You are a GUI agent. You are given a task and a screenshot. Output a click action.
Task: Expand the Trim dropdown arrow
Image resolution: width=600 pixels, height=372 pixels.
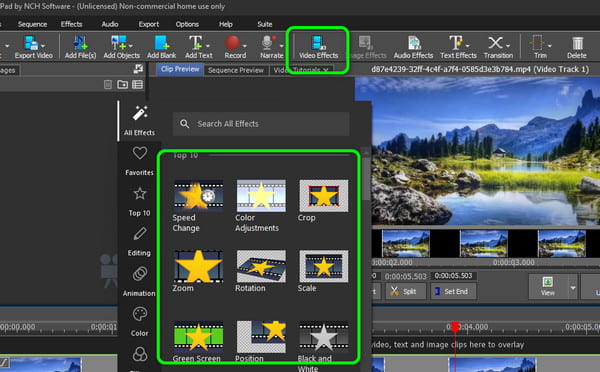[x=549, y=46]
